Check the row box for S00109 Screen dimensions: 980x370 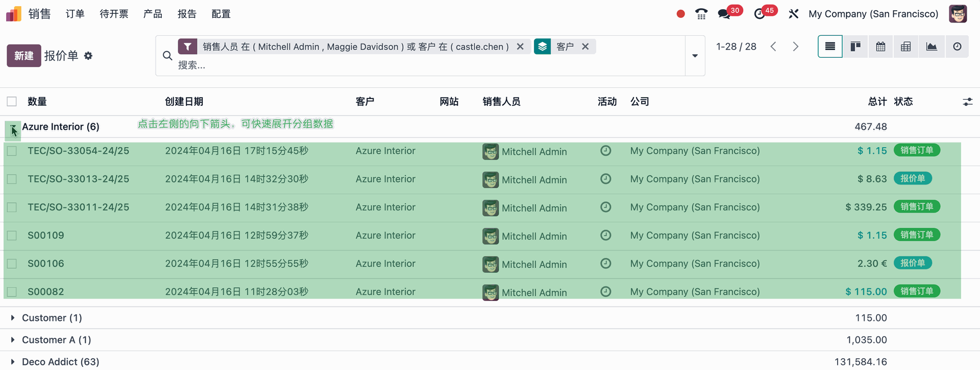pos(12,236)
